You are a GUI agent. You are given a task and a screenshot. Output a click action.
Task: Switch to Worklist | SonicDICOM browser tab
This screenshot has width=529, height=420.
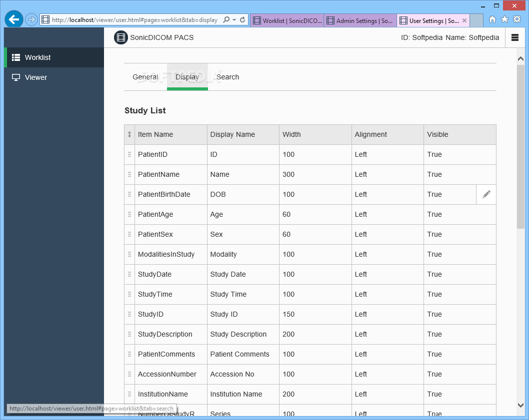[287, 20]
